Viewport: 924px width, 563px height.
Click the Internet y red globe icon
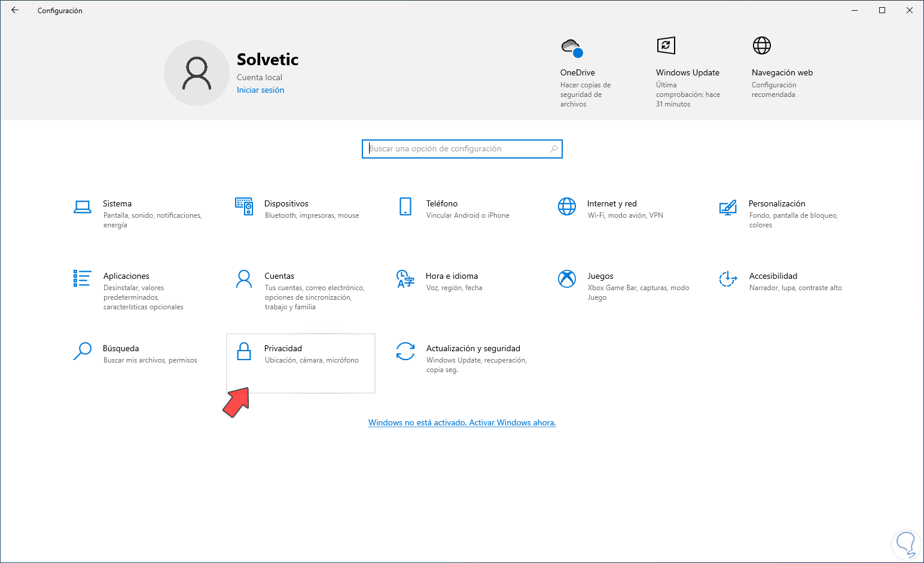(567, 206)
